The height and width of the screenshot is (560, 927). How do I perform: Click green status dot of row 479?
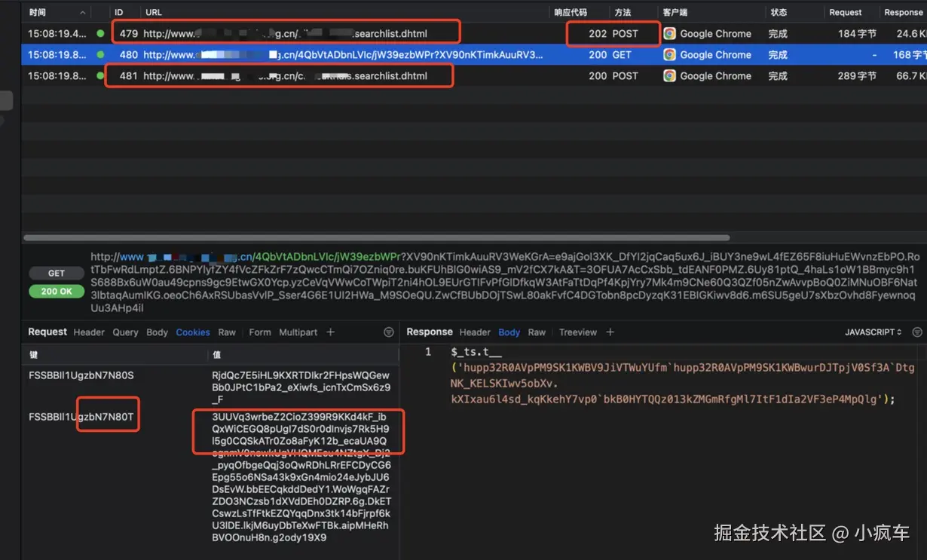click(x=100, y=34)
